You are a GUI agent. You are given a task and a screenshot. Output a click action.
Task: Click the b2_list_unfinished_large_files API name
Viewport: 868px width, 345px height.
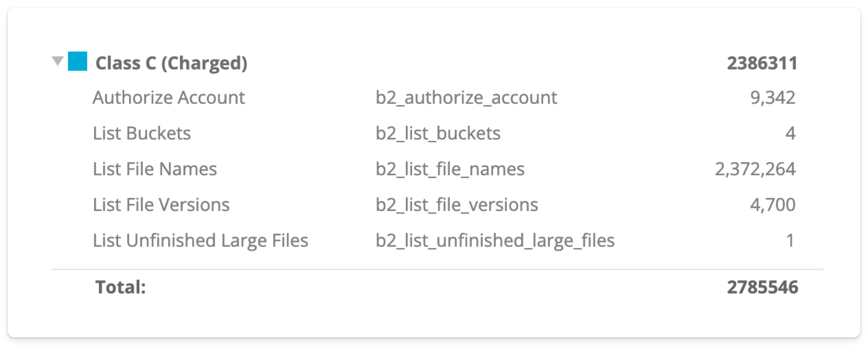click(x=495, y=241)
